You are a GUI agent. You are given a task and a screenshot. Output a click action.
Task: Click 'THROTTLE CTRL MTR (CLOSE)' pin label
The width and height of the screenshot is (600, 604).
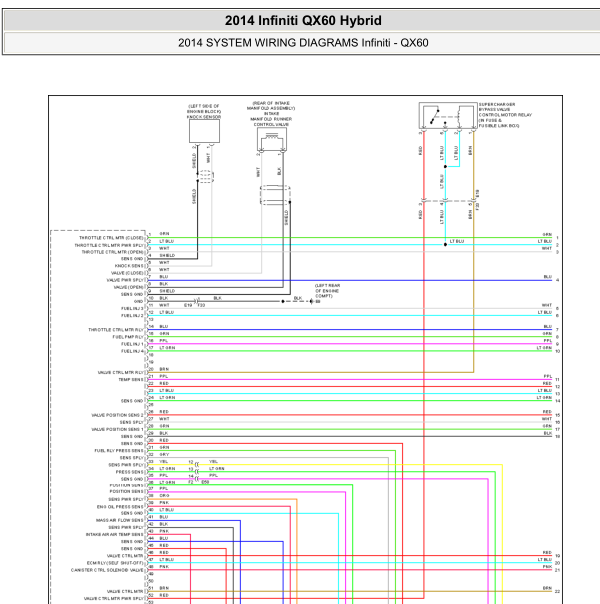[111, 238]
